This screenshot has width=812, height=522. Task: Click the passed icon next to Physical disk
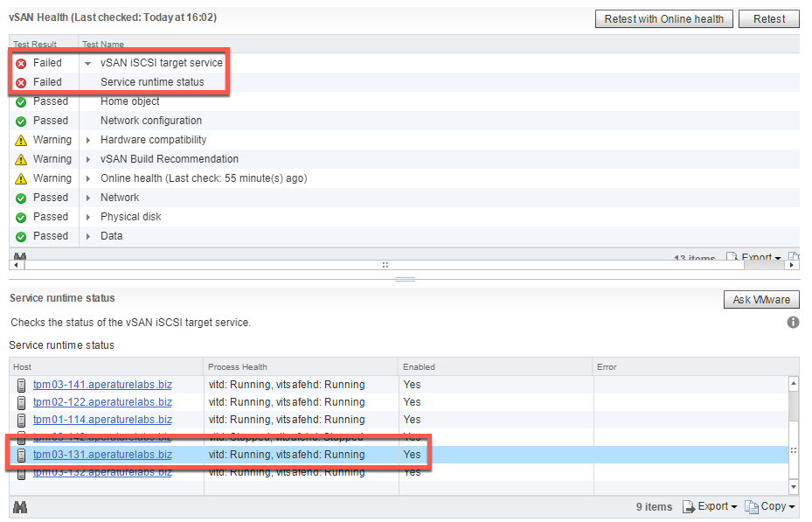(x=21, y=217)
